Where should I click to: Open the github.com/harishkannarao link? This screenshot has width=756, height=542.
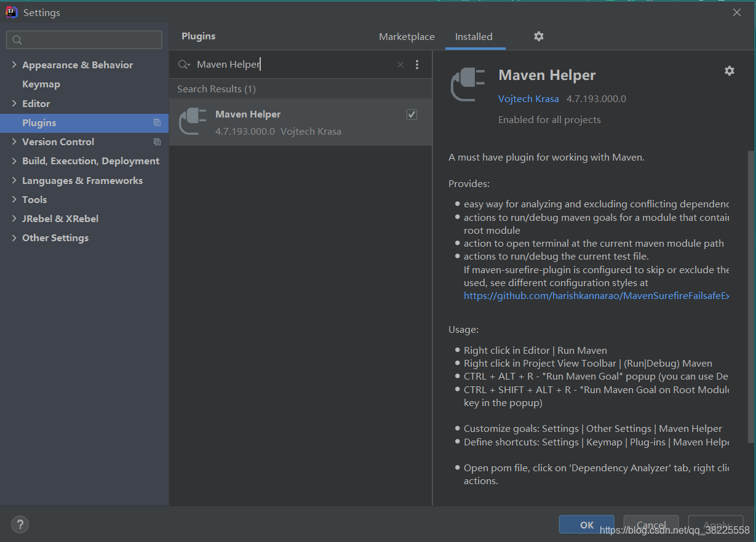[x=596, y=296]
